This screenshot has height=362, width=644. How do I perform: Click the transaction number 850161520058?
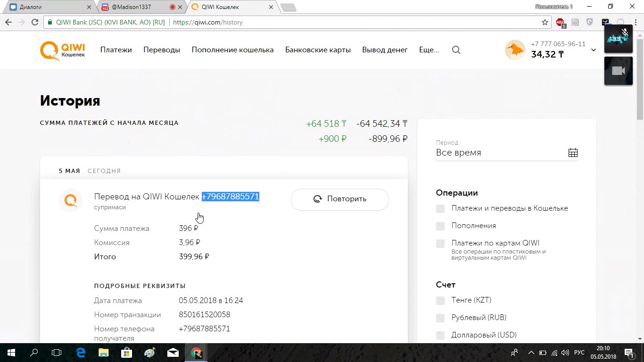205,315
